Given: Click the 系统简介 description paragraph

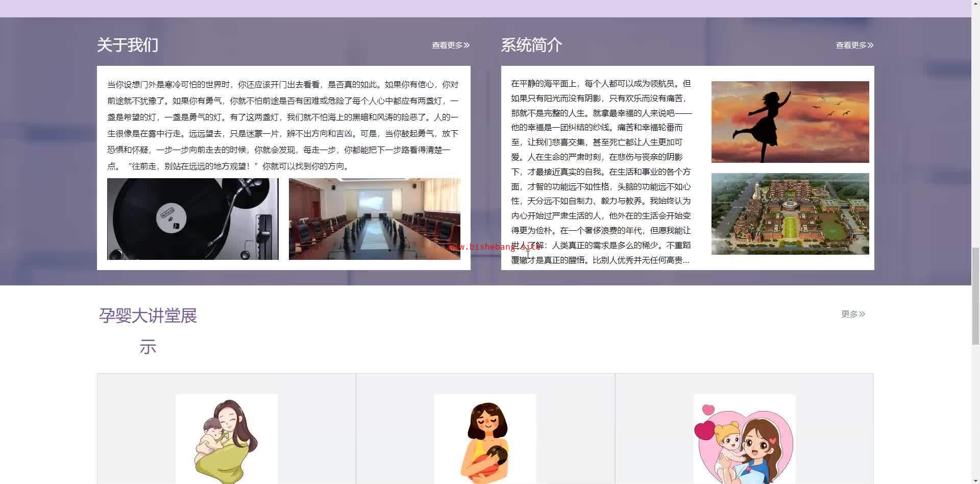Looking at the screenshot, I should (x=601, y=172).
